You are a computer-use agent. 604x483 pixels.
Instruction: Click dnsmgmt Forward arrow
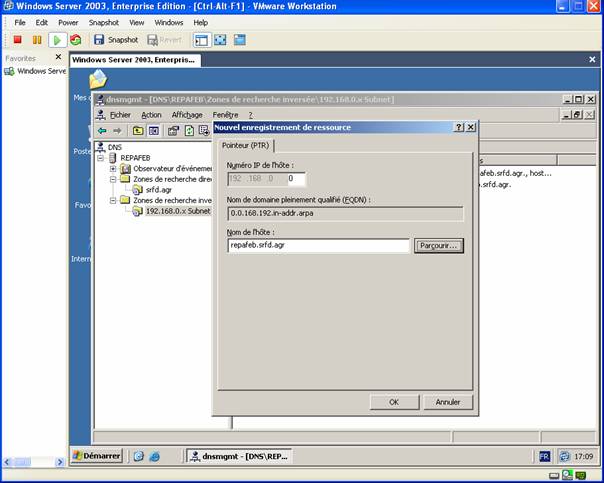click(x=117, y=131)
